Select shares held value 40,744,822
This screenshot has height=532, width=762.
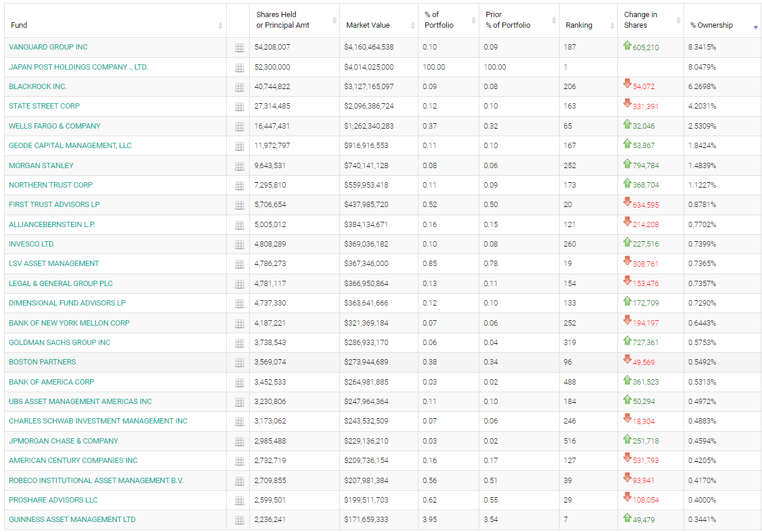(272, 87)
